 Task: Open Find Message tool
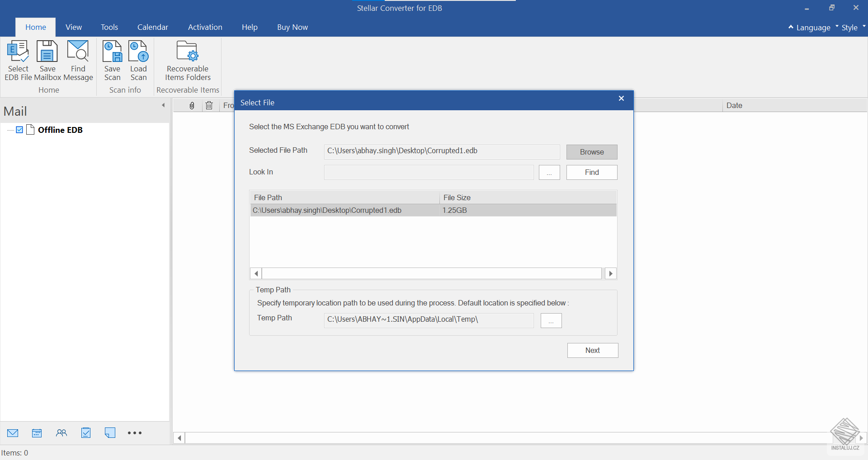coord(78,61)
